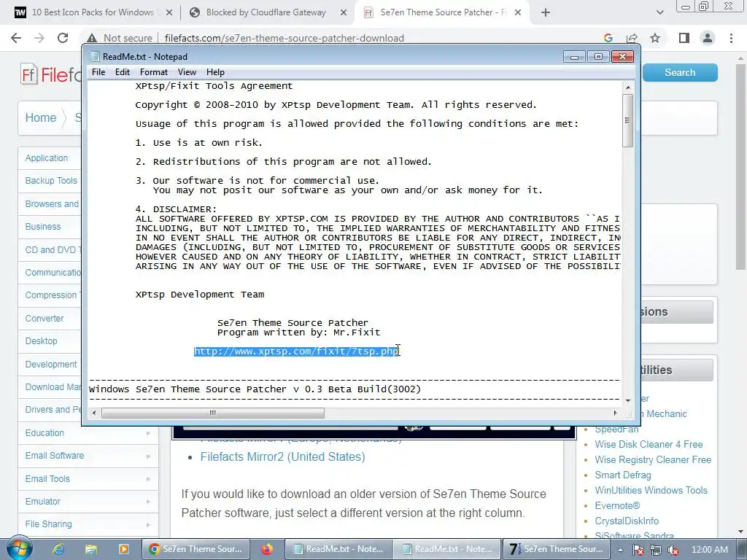Click the address bar URL field
This screenshot has height=560, width=747.
point(285,38)
